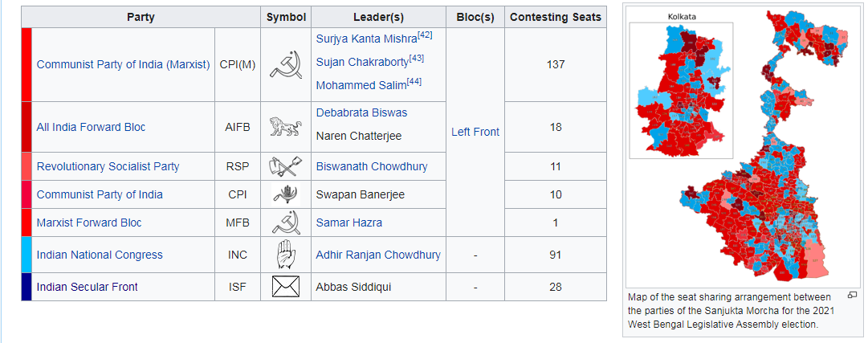Open citation reference 43

coord(416,59)
